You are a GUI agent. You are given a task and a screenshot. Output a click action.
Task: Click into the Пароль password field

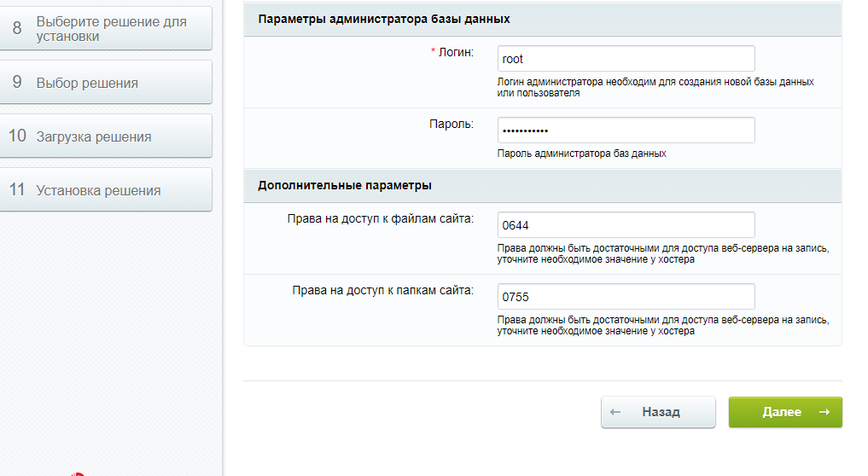626,131
